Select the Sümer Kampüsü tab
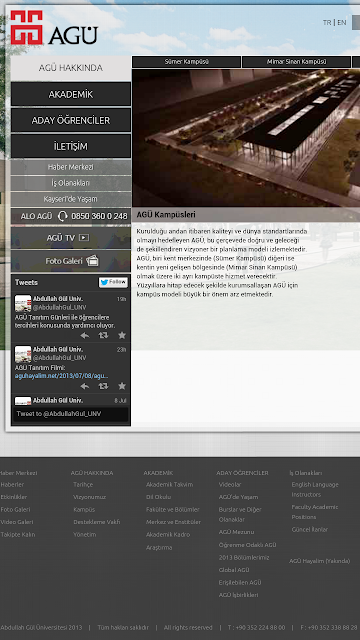Image resolution: width=360 pixels, height=640 pixels. click(x=187, y=62)
